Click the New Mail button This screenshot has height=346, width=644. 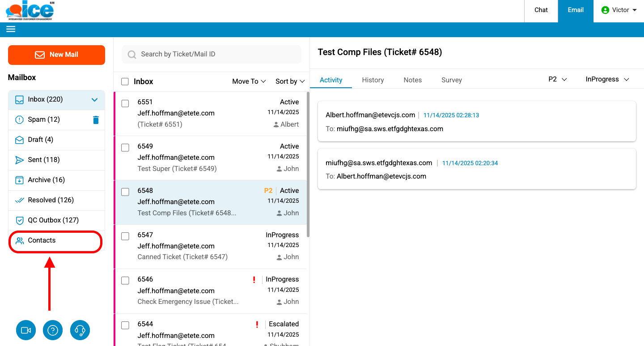coord(56,55)
